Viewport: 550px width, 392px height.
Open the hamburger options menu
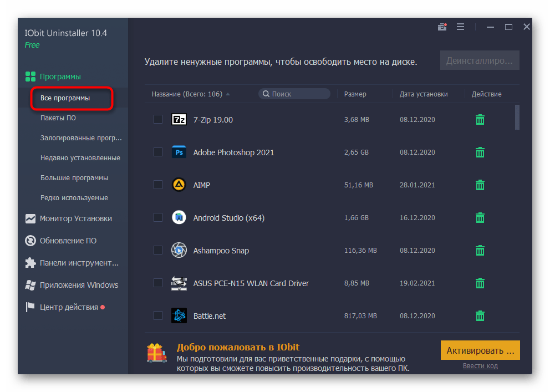click(x=461, y=27)
